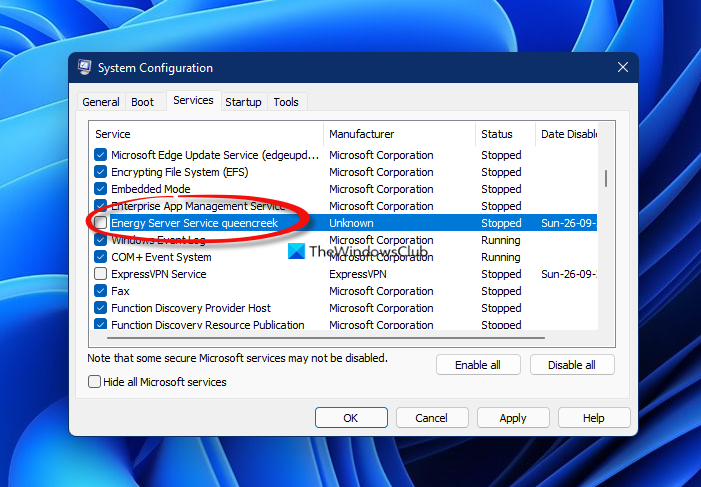Click the System Configuration title bar icon
The width and height of the screenshot is (701, 487).
84,68
